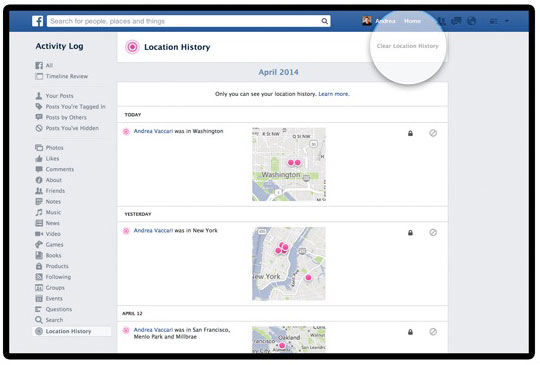Image resolution: width=540 pixels, height=365 pixels.
Task: Select Location History in sidebar
Action: tap(72, 331)
